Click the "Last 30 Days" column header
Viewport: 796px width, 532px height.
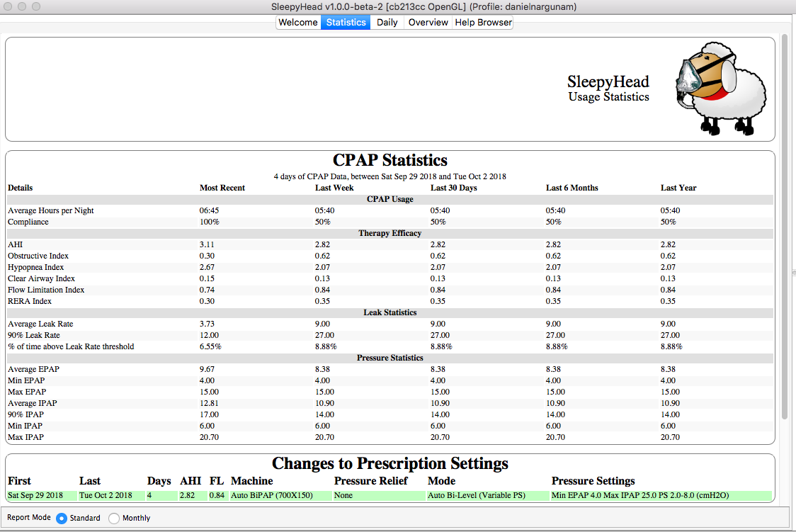(454, 188)
